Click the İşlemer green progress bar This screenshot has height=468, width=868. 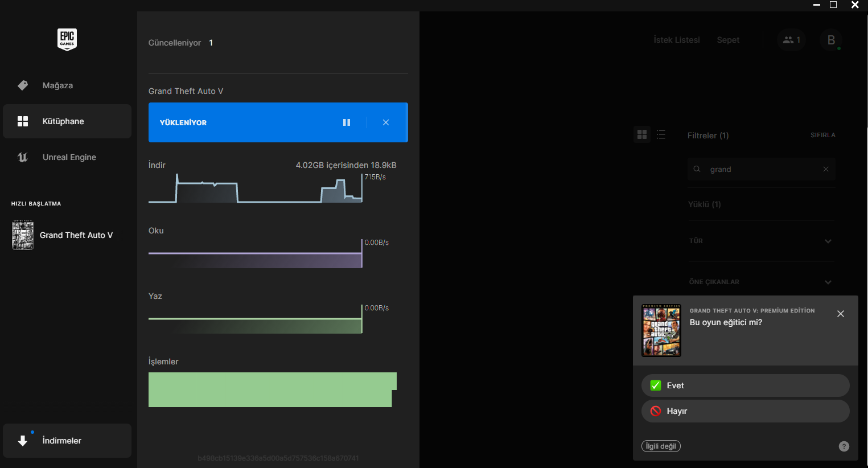[x=273, y=389]
